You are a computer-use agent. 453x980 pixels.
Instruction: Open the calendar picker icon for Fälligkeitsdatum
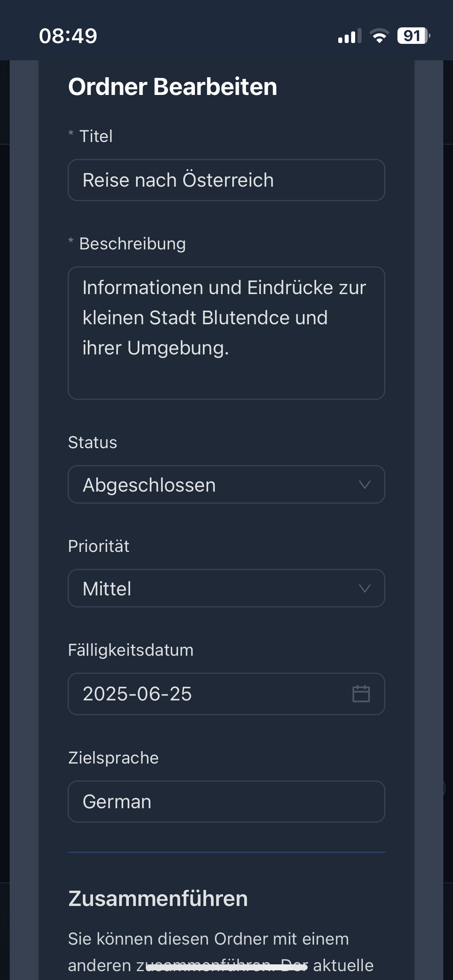click(361, 694)
